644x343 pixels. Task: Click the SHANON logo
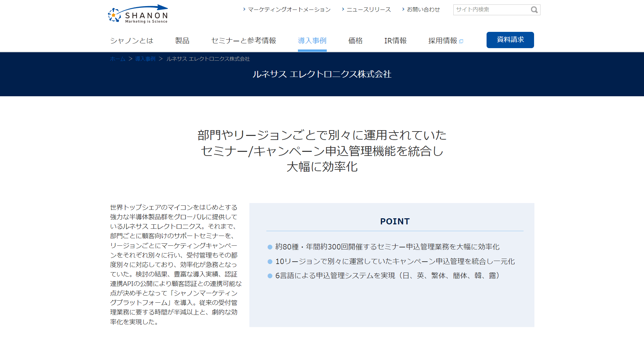tap(138, 14)
